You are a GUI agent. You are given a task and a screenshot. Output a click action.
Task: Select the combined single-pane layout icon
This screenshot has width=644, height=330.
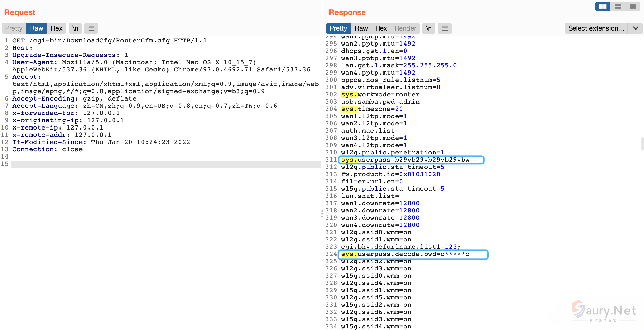coord(633,6)
